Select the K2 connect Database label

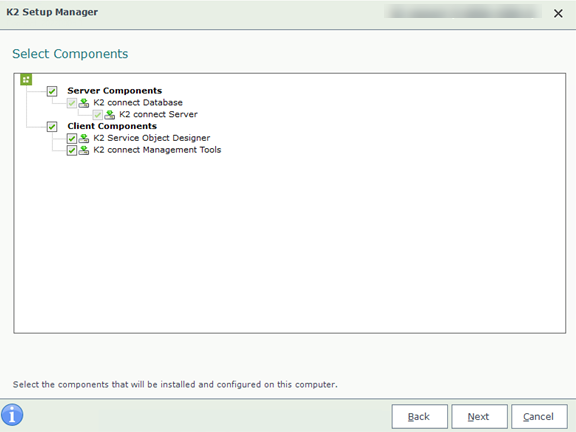(x=138, y=102)
